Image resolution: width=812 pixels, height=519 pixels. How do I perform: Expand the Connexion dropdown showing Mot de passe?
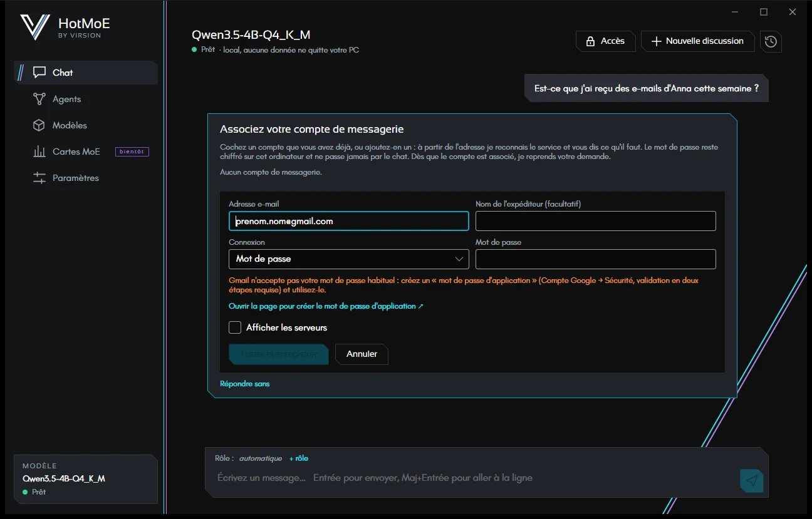349,259
